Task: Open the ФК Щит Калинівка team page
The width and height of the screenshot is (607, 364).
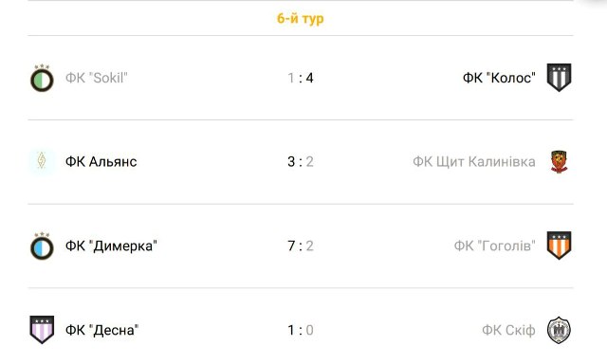Action: click(474, 162)
